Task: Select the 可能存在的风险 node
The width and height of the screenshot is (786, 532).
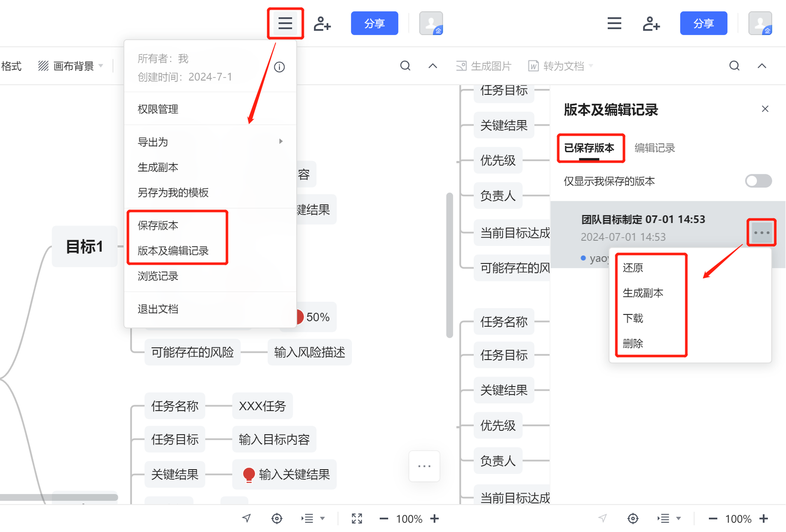Action: click(193, 352)
